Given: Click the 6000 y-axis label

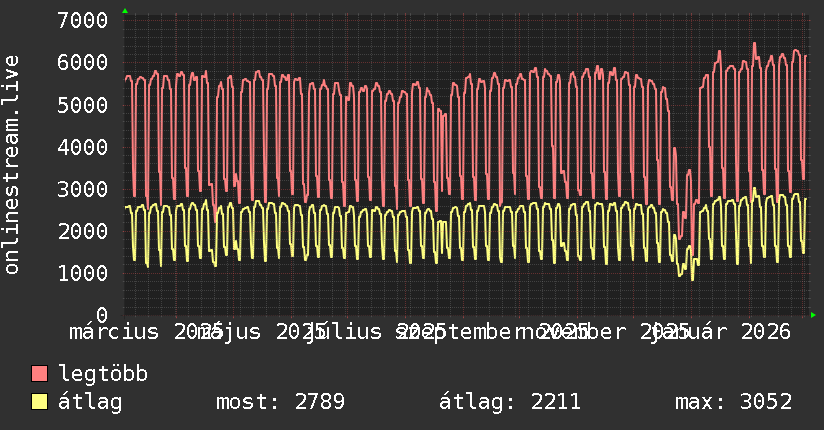Looking at the screenshot, I should coord(83,63).
